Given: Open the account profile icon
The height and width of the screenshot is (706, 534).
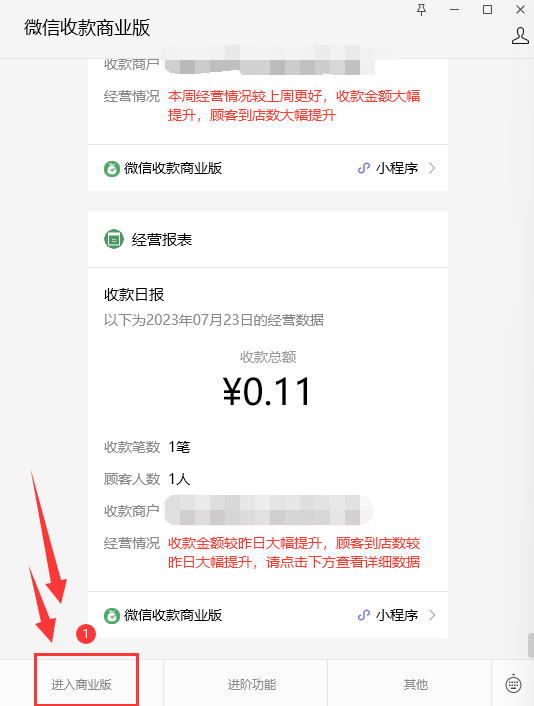Looking at the screenshot, I should [x=520, y=36].
